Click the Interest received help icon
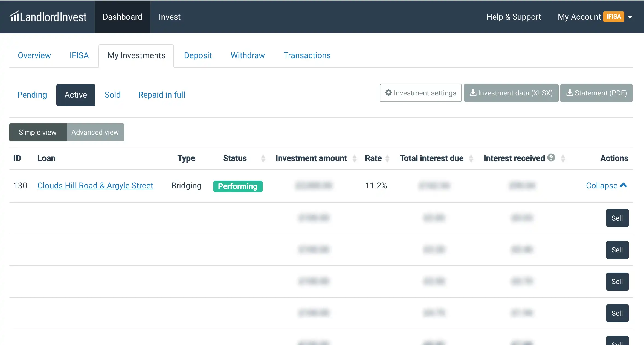This screenshot has width=644, height=345. click(551, 157)
